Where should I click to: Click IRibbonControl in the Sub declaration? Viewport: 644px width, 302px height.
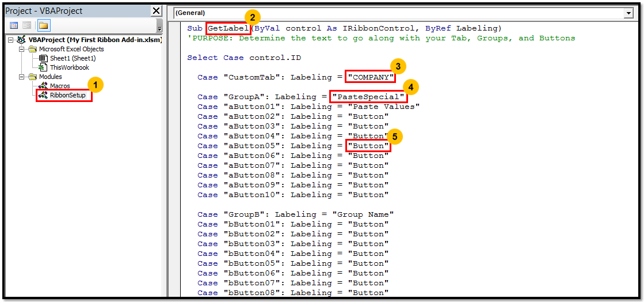tap(378, 28)
